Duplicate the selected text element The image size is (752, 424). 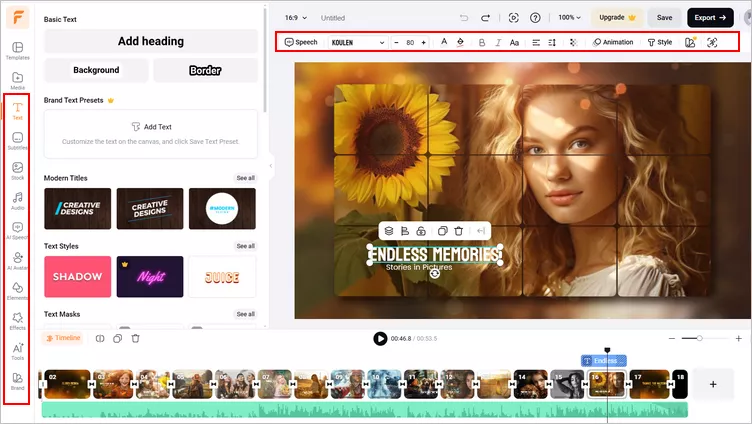point(443,231)
